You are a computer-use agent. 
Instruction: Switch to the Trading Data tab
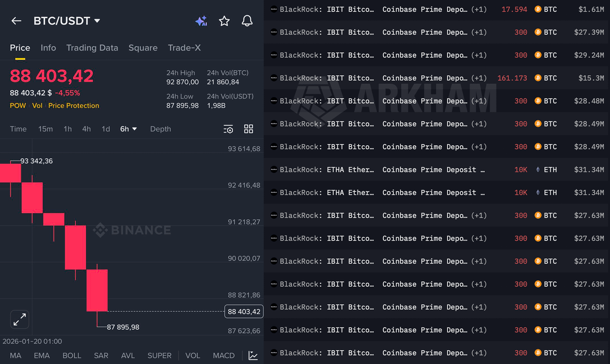[92, 48]
